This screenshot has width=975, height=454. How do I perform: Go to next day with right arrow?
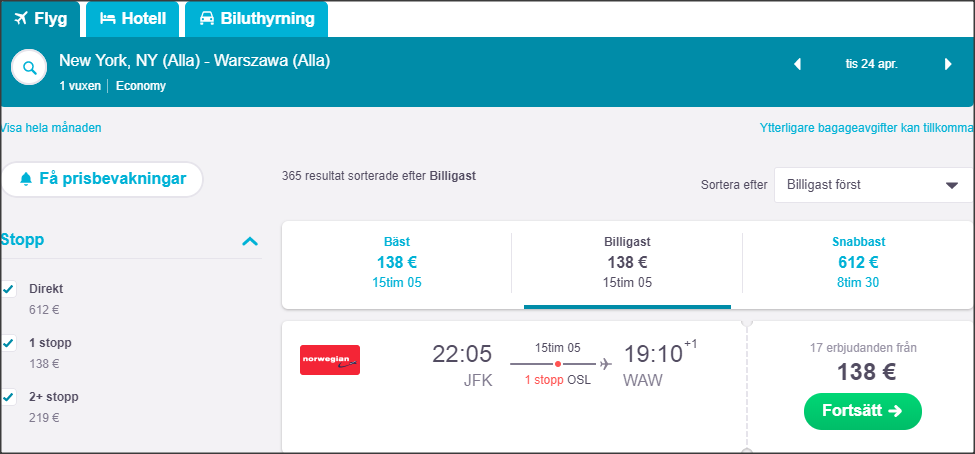pyautogui.click(x=948, y=64)
